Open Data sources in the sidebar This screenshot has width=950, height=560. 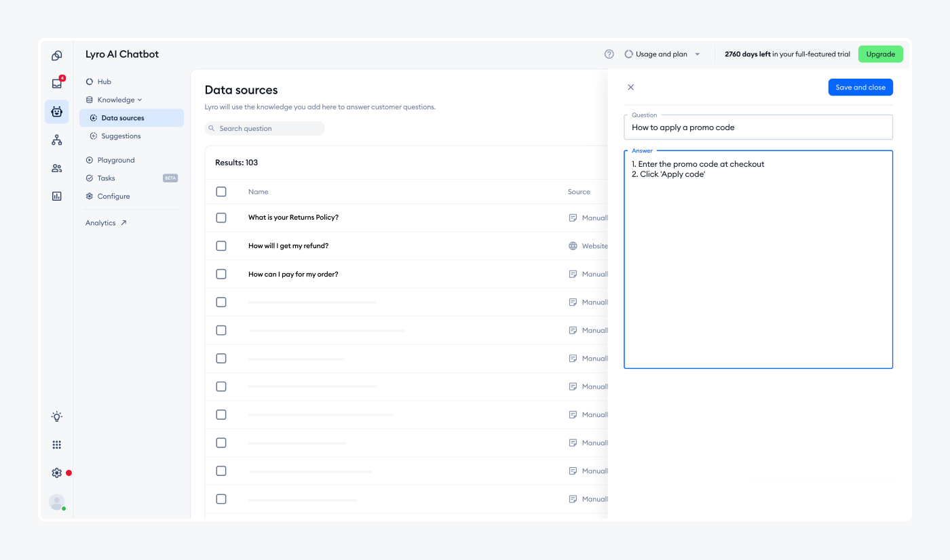(132, 118)
